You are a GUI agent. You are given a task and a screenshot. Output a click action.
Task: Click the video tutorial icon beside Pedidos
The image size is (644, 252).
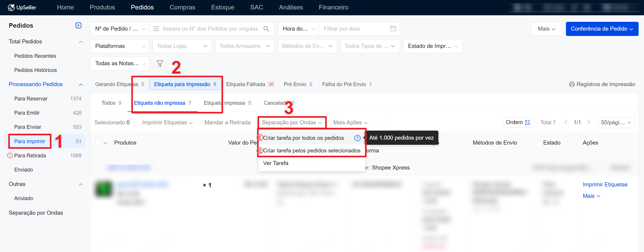coord(78,25)
